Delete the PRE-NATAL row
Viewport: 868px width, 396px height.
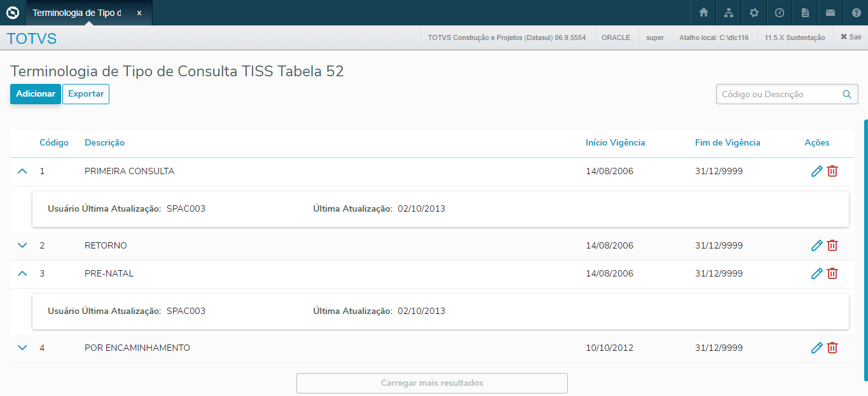(x=832, y=273)
